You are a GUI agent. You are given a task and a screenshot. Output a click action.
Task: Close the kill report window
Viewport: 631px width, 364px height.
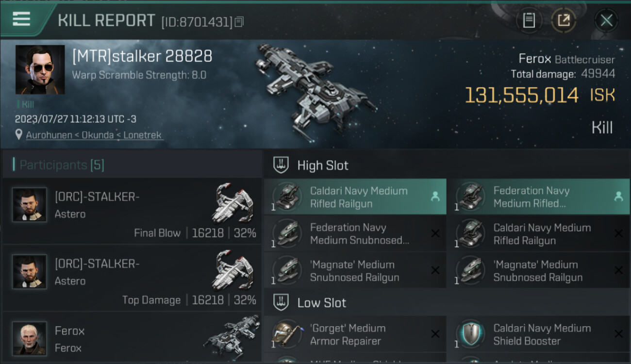606,20
